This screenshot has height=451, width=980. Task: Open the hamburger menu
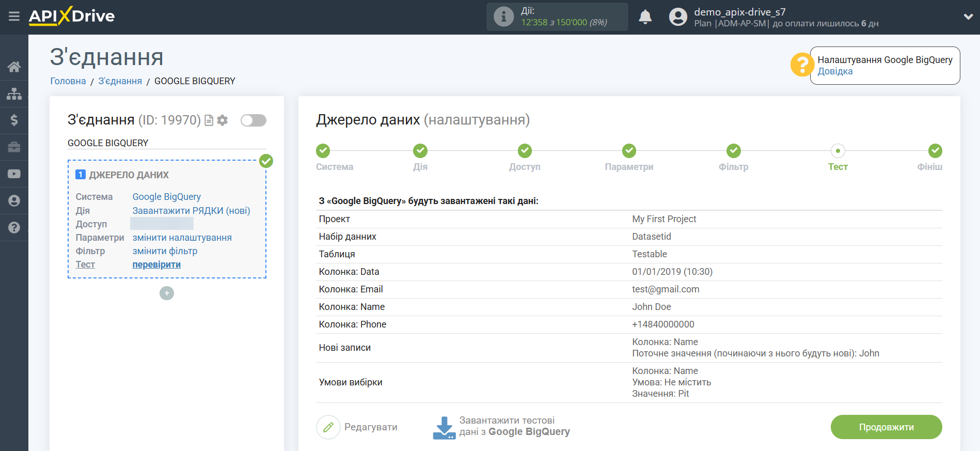click(x=14, y=17)
